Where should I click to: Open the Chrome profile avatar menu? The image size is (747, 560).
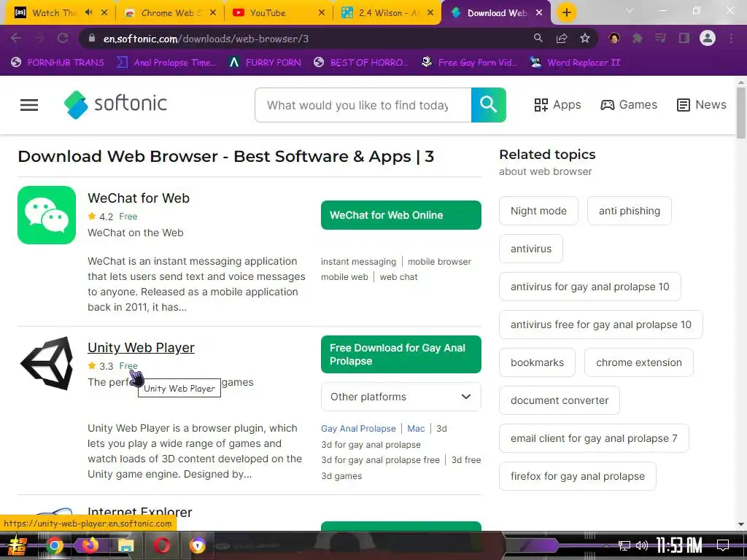(708, 38)
